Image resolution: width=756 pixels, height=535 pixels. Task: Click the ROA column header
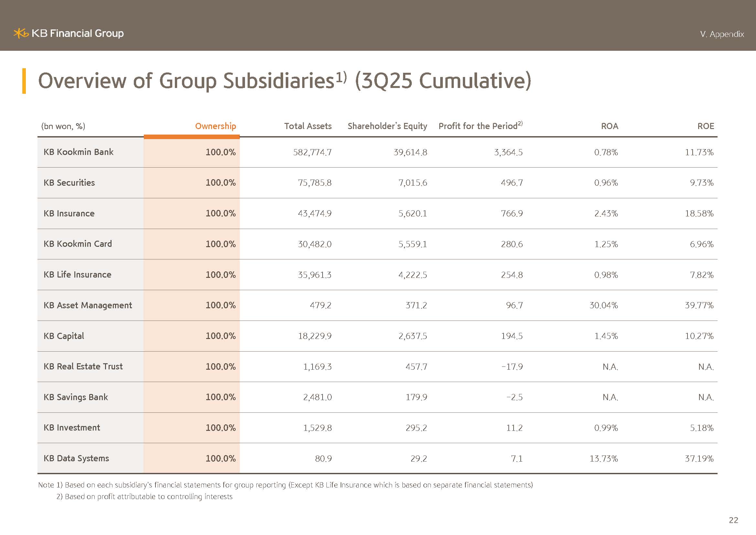(610, 126)
